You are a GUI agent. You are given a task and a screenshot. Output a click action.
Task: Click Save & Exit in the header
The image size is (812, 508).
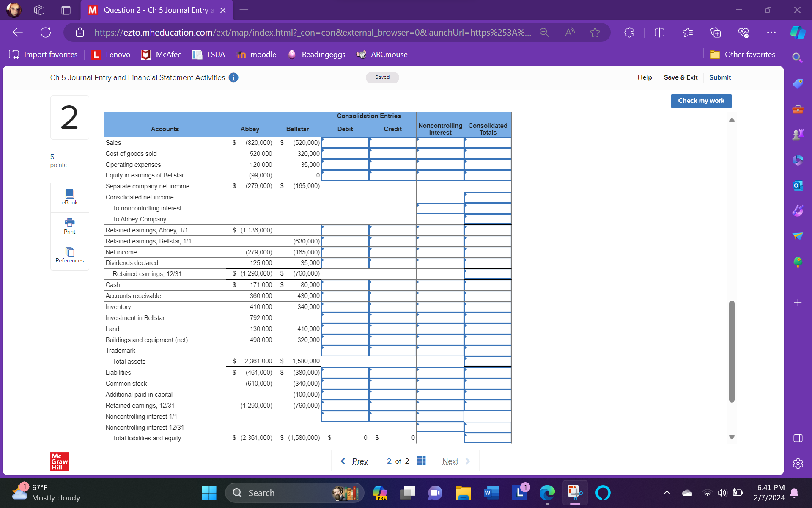tap(680, 77)
